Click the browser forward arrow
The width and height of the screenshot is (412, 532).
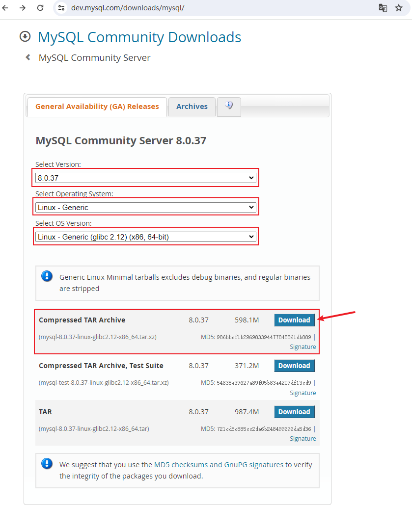pyautogui.click(x=23, y=7)
